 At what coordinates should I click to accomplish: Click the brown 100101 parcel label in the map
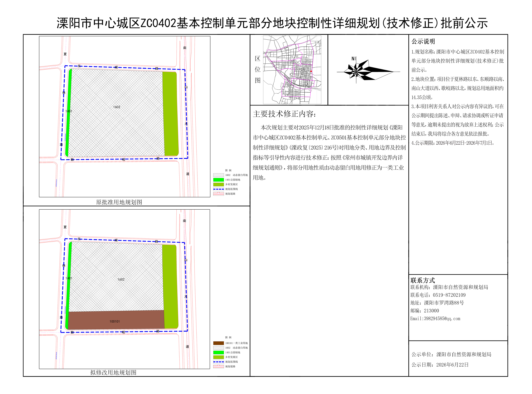(115, 322)
